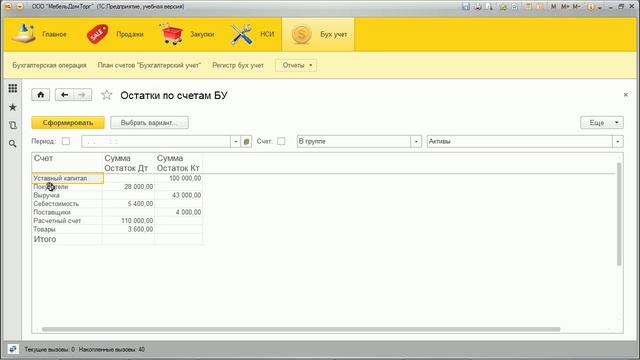The height and width of the screenshot is (360, 640).
Task: Navigate back with left arrow
Action: tap(64, 95)
